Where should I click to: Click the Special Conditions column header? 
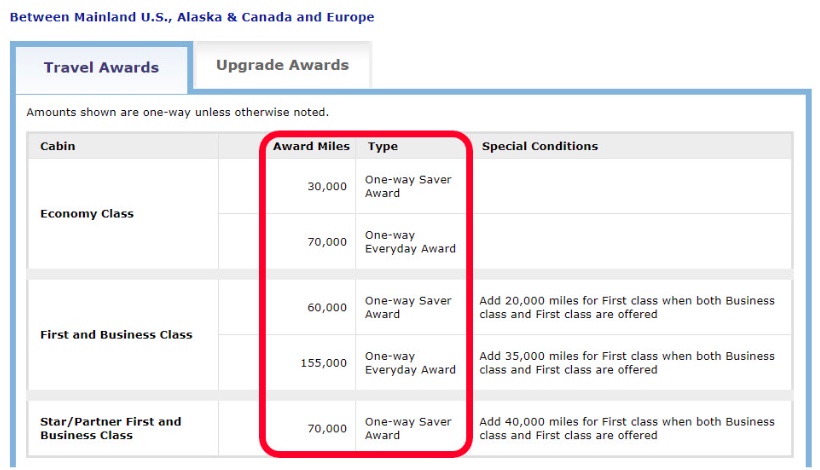coord(539,146)
